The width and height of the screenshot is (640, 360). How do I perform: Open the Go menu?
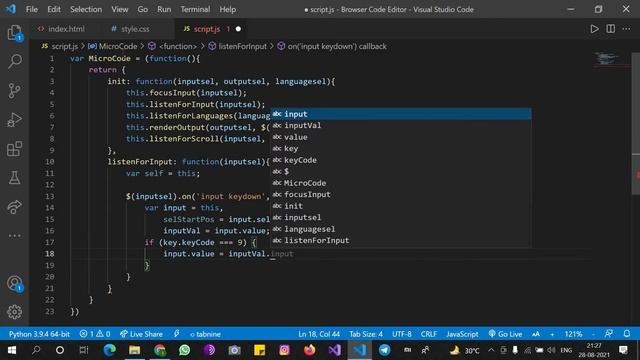[x=142, y=9]
